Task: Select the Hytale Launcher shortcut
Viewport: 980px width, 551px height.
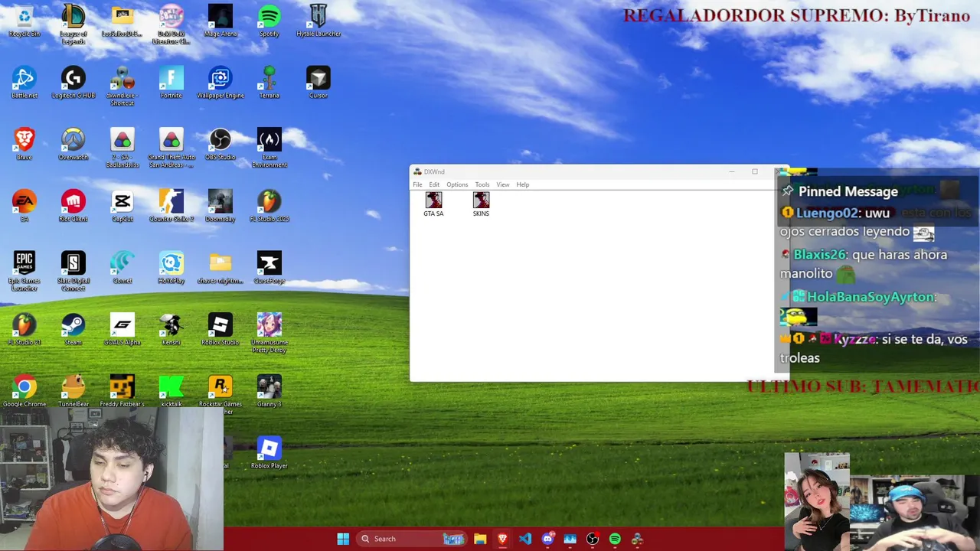Action: (x=318, y=21)
